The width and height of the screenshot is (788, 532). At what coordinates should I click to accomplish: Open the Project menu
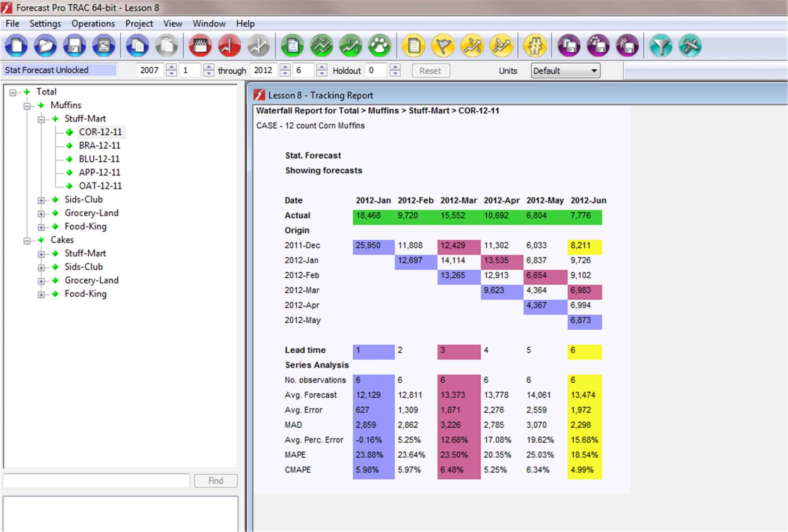click(x=139, y=23)
